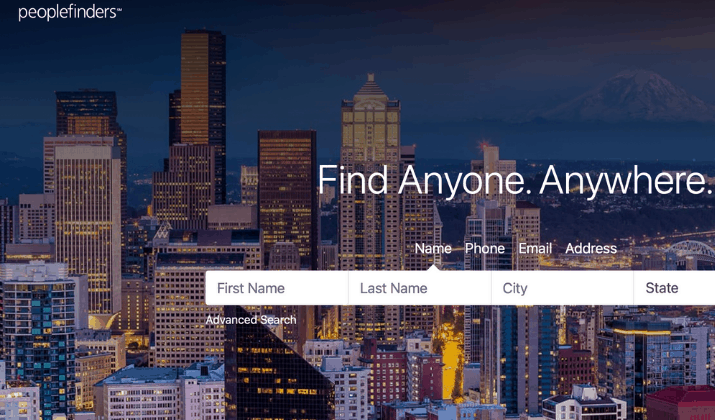715x420 pixels.
Task: Focus the First Name field
Action: [277, 288]
